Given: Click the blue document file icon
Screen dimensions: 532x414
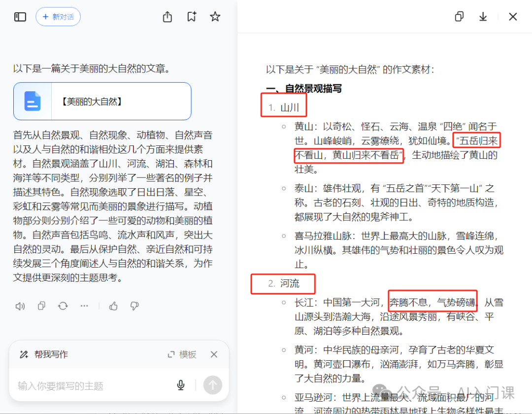Looking at the screenshot, I should coord(33,101).
